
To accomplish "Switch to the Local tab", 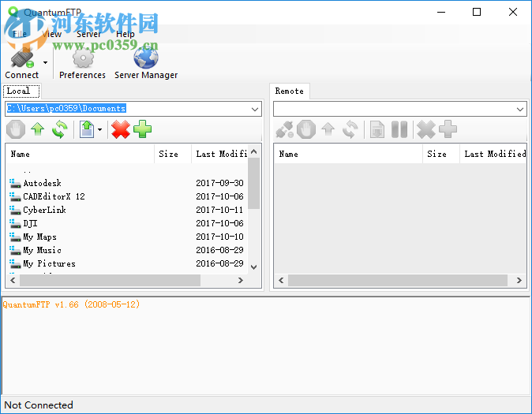I will [x=21, y=91].
